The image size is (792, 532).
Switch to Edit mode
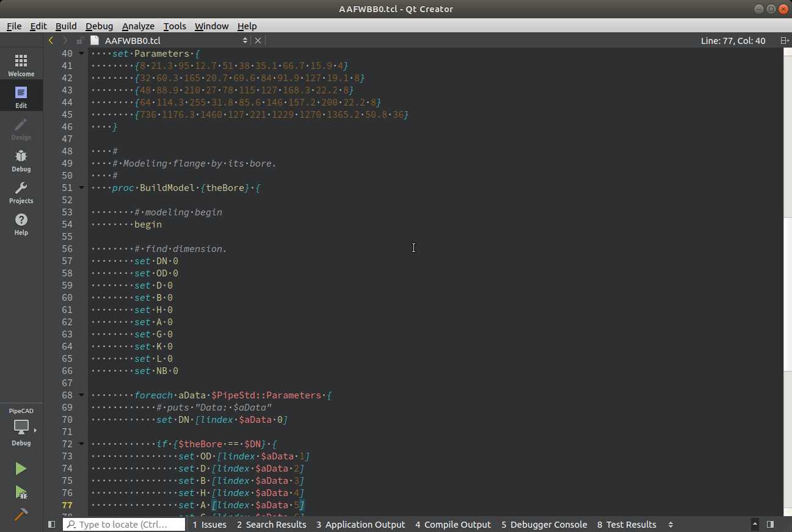[21, 97]
